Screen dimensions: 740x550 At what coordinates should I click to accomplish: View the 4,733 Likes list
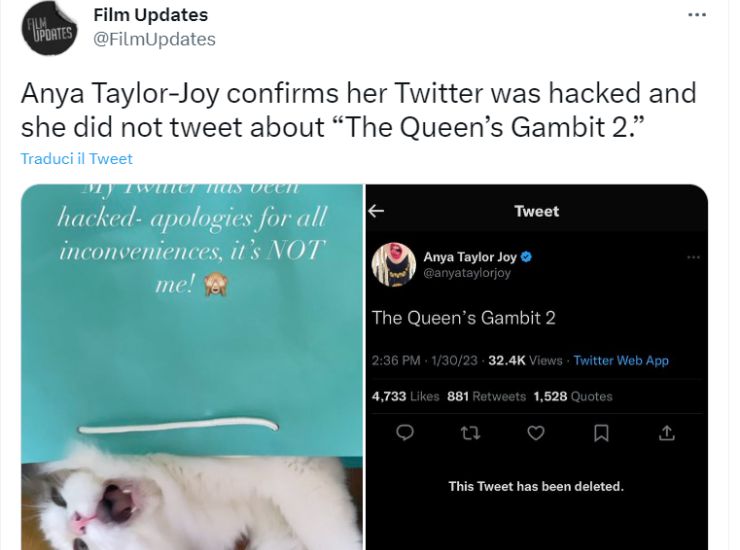(405, 396)
